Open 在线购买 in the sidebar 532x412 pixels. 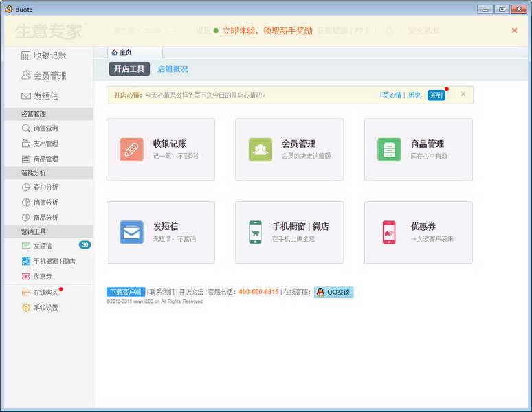40,292
